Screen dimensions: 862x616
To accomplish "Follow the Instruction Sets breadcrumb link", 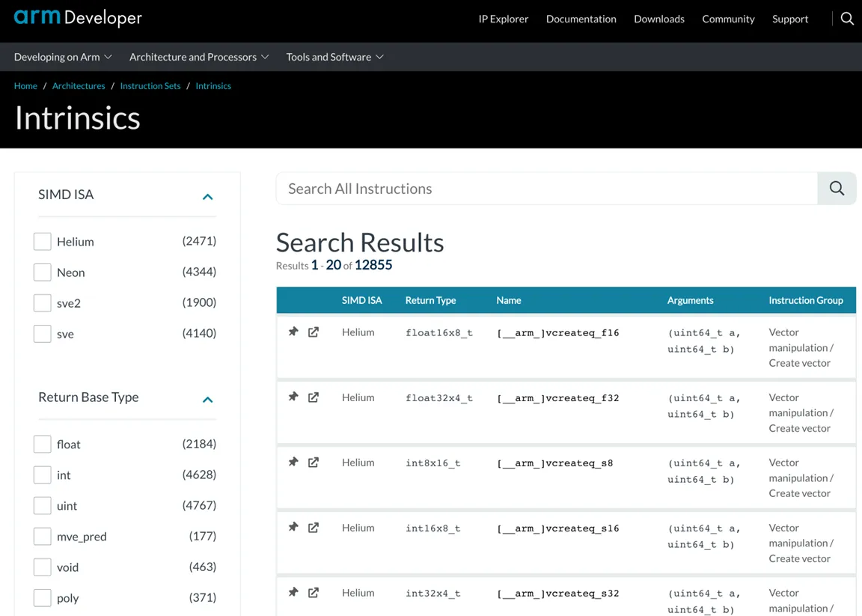I will point(150,86).
